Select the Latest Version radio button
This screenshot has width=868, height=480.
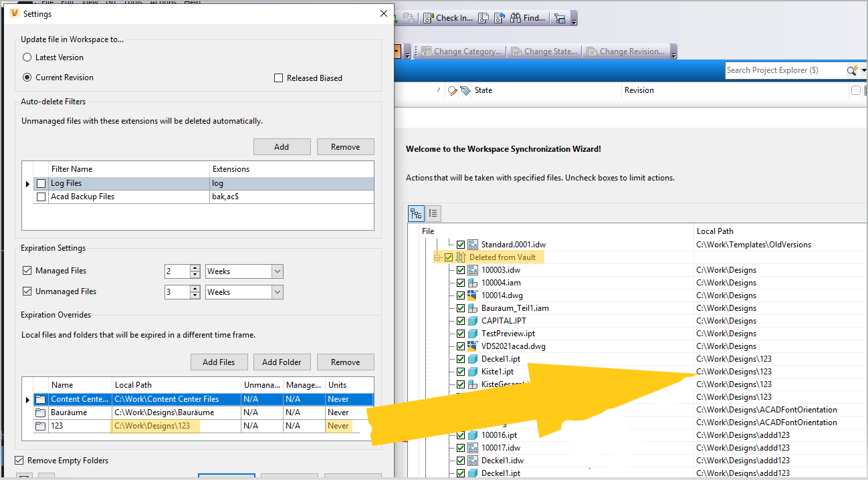click(x=26, y=57)
